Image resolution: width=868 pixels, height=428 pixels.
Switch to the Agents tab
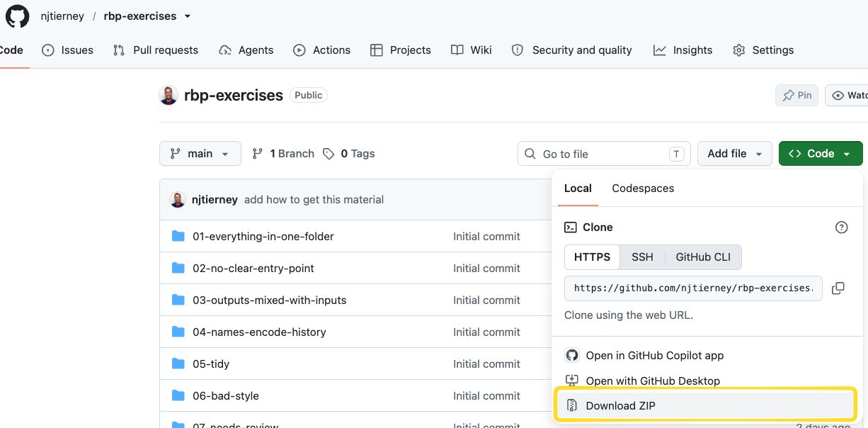(x=246, y=50)
